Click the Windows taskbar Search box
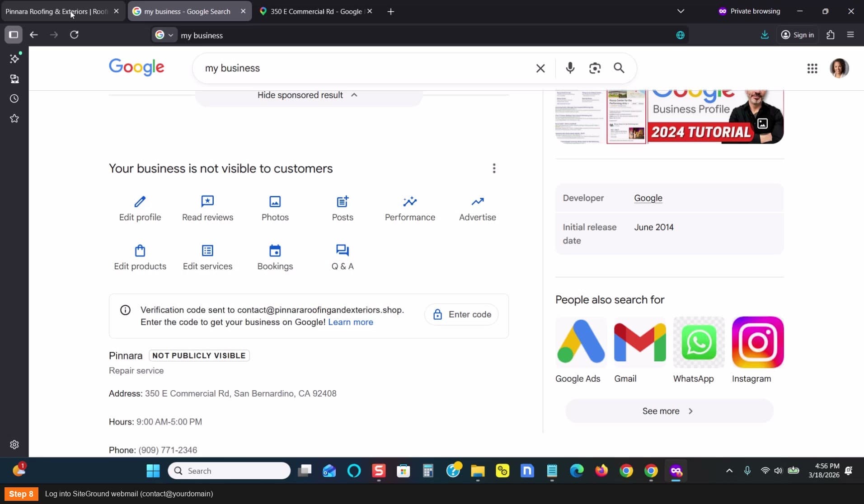864x504 pixels. point(229,471)
